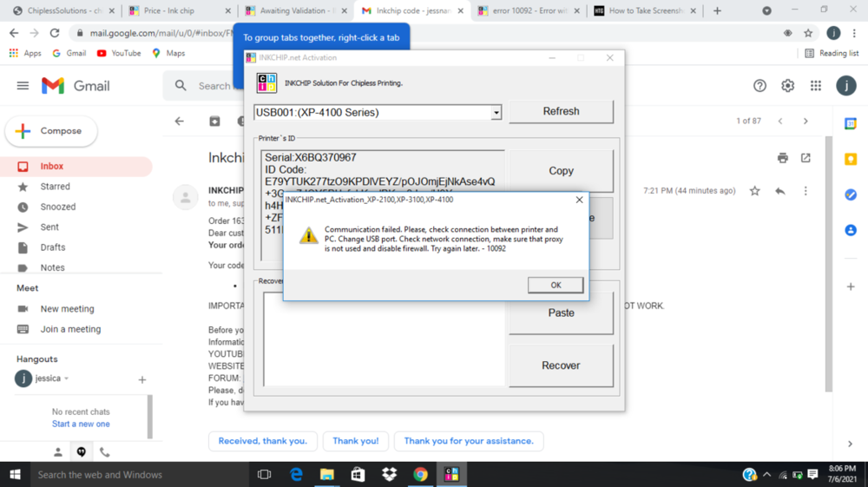
Task: Click the Print all icon
Action: [x=783, y=158]
